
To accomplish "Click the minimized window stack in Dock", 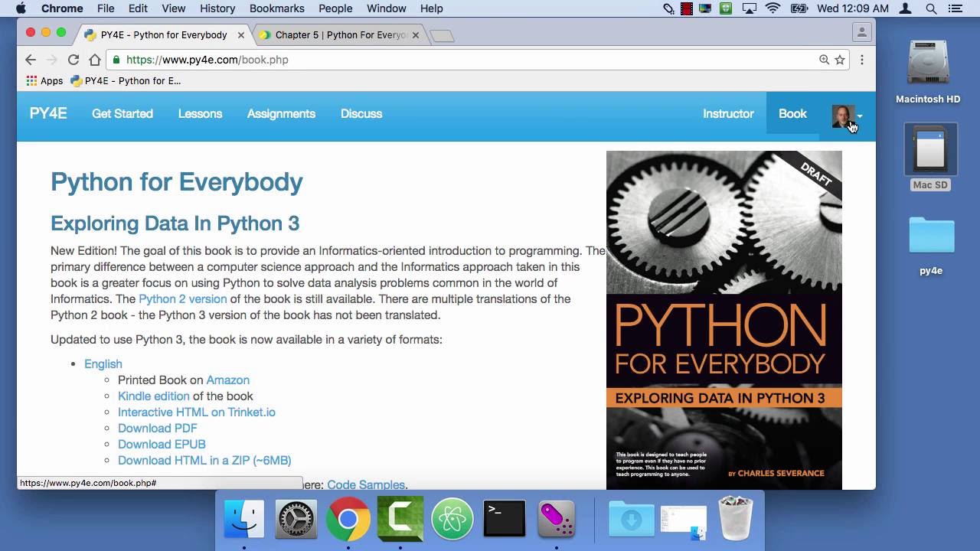I will (684, 521).
